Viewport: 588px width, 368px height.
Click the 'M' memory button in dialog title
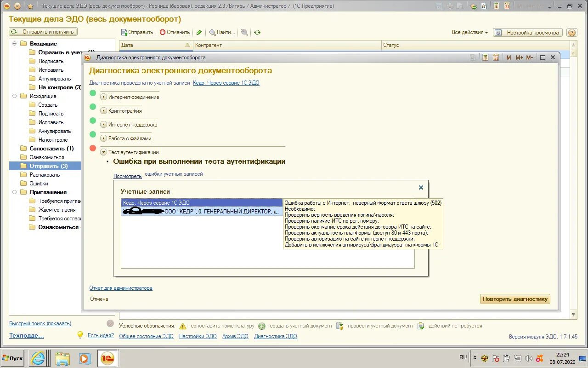509,57
